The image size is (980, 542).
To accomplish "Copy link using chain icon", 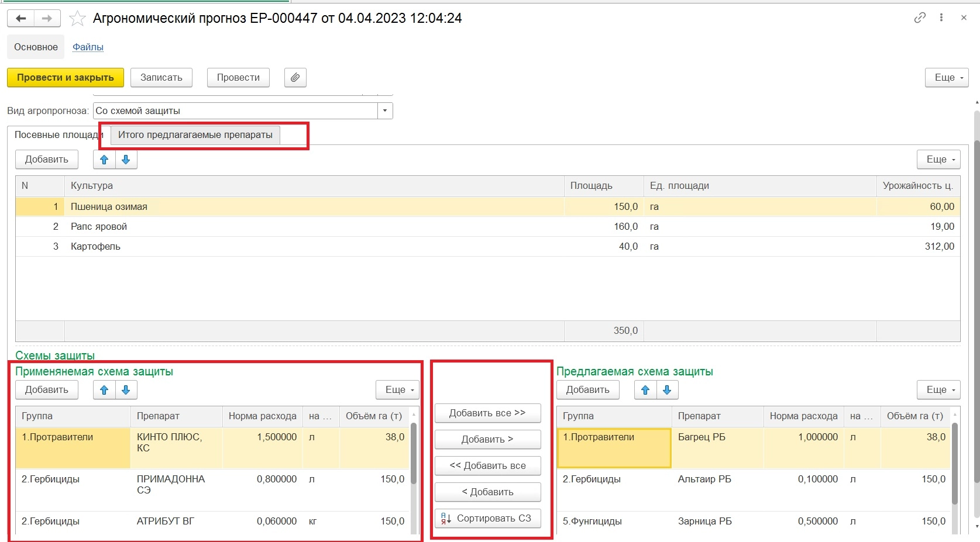I will [920, 18].
